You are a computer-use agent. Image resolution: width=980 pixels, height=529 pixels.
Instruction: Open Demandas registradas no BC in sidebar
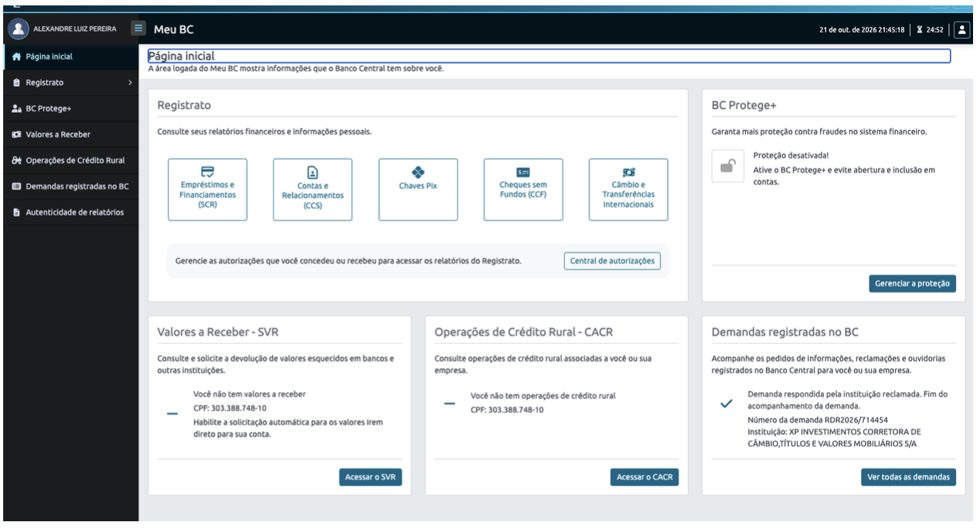[71, 186]
